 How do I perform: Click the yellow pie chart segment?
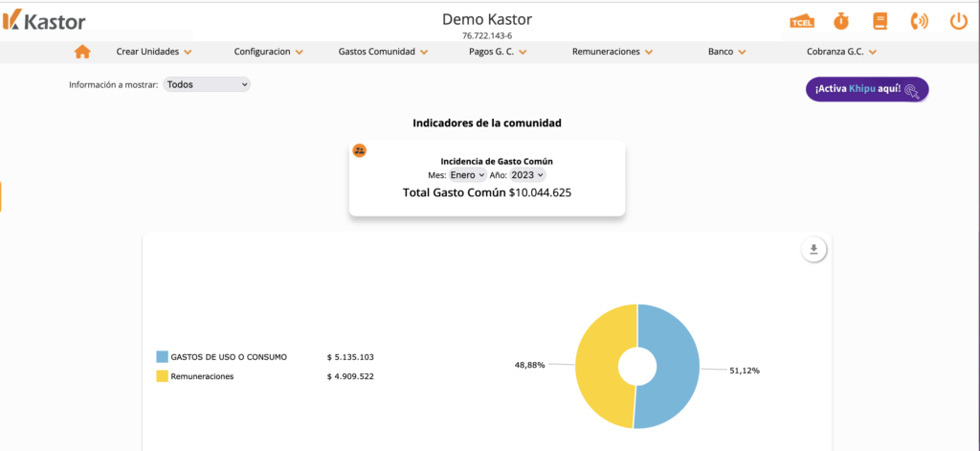(597, 366)
